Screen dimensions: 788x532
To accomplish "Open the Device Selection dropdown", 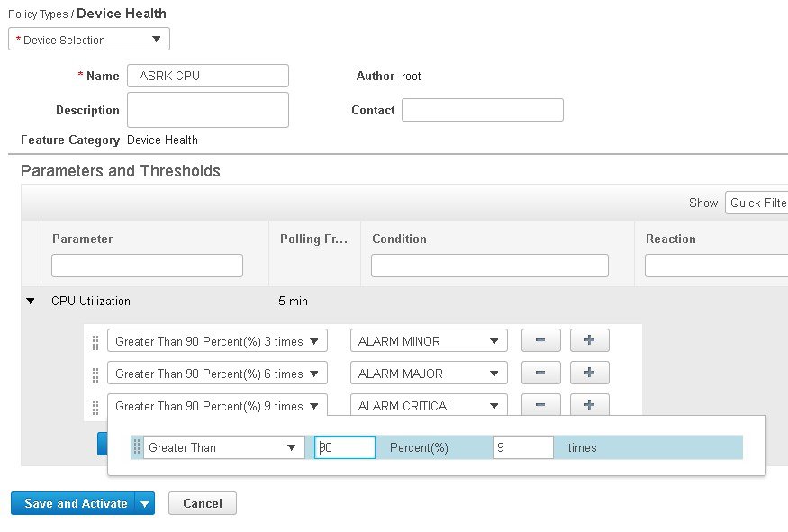I will 89,40.
